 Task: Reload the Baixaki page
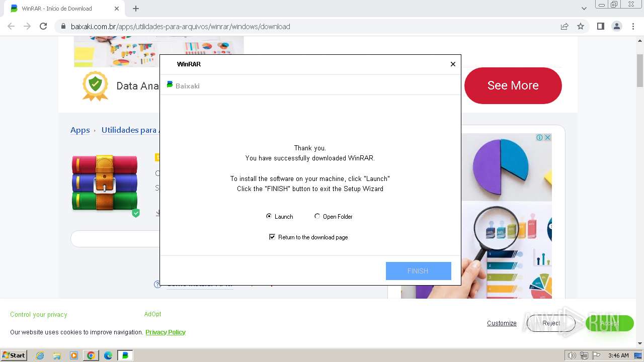click(x=43, y=26)
